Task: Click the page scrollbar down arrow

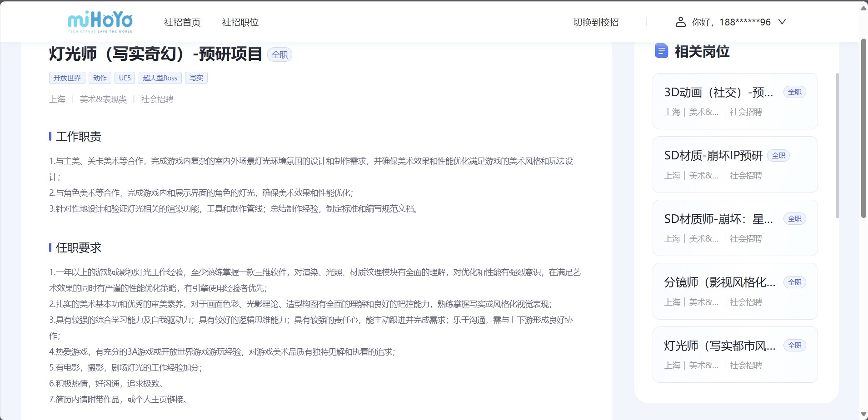Action: (x=863, y=414)
